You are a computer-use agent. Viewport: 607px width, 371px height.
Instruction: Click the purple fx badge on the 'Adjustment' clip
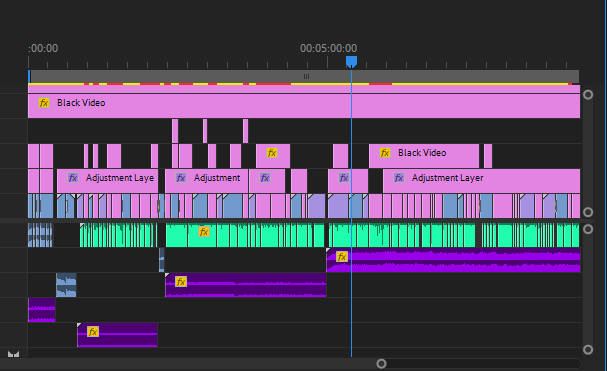pyautogui.click(x=181, y=178)
